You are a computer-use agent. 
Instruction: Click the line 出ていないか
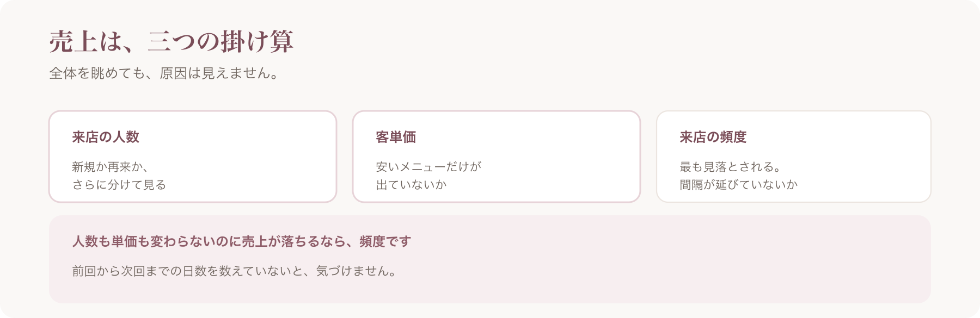point(411,185)
